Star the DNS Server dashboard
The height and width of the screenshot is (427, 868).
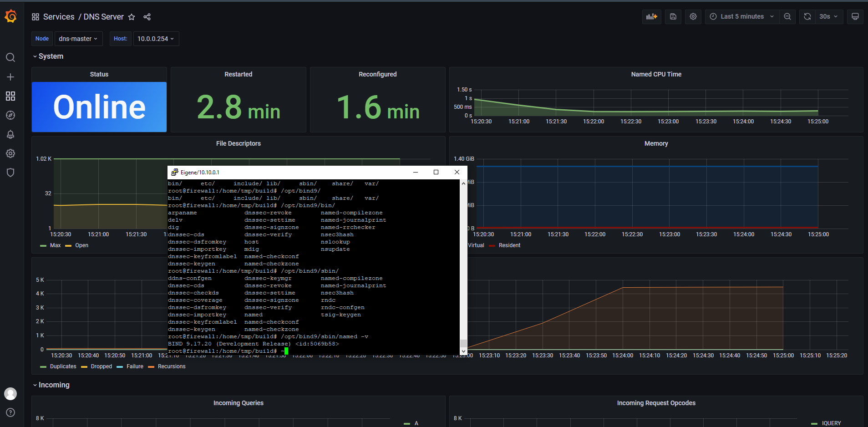[x=132, y=17]
